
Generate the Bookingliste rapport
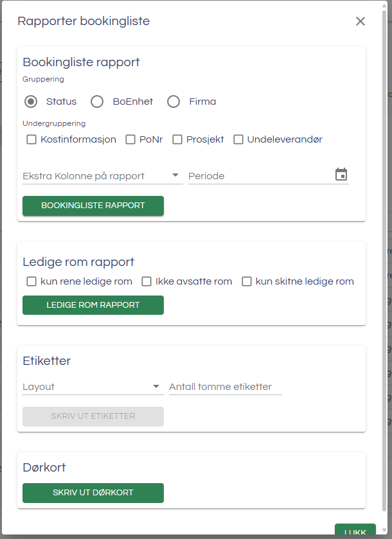tap(93, 206)
